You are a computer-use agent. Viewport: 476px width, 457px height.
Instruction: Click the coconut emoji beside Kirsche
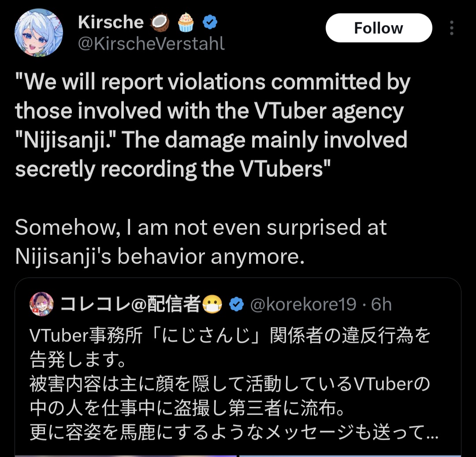click(160, 22)
